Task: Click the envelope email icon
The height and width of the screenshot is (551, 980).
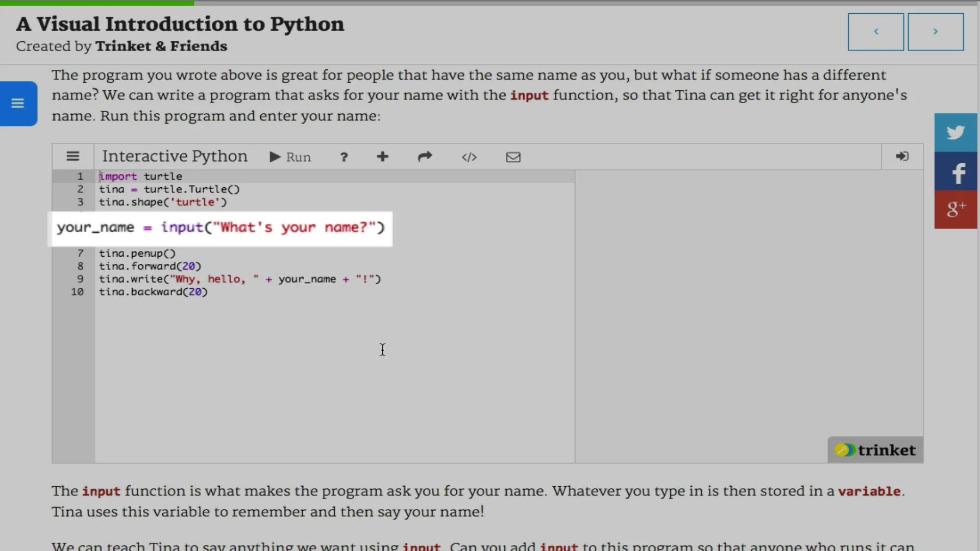Action: 513,157
